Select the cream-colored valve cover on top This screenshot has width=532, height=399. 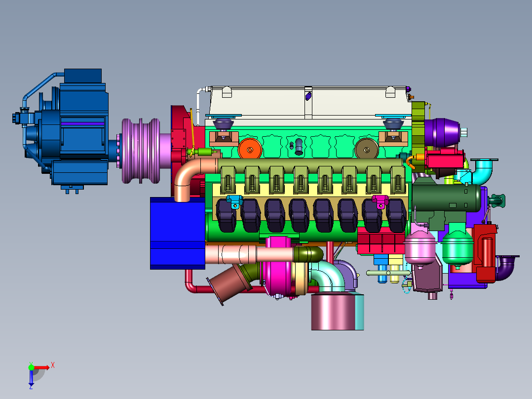pos(309,104)
